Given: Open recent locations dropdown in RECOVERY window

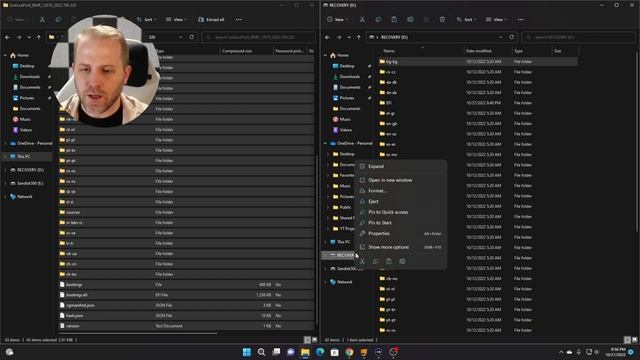Looking at the screenshot, I should [349, 37].
